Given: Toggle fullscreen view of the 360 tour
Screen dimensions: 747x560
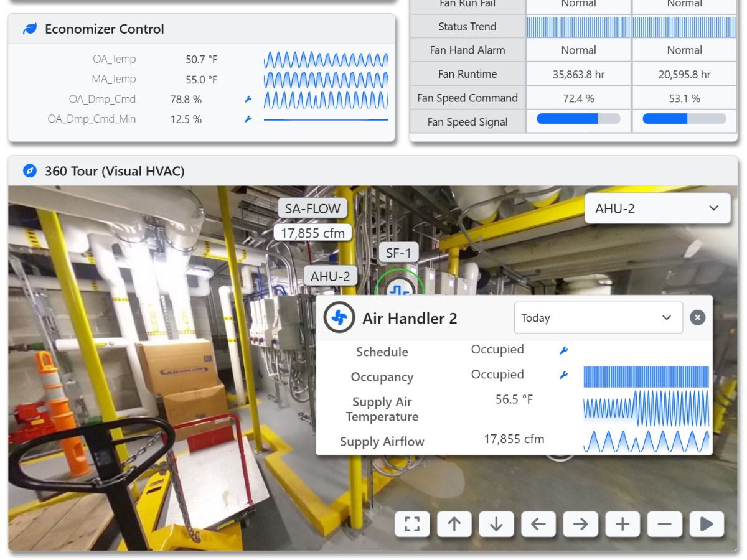Looking at the screenshot, I should tap(412, 524).
